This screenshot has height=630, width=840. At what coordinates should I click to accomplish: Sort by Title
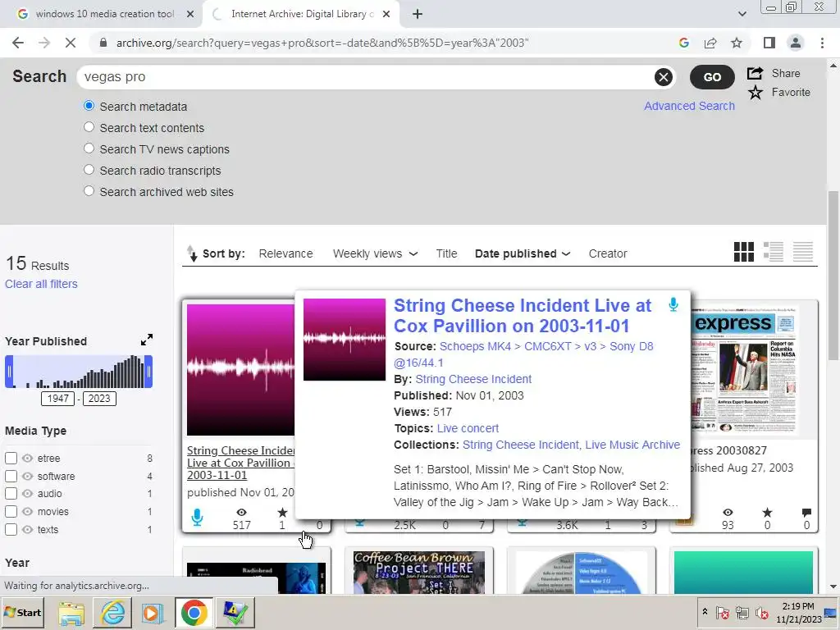coord(446,253)
